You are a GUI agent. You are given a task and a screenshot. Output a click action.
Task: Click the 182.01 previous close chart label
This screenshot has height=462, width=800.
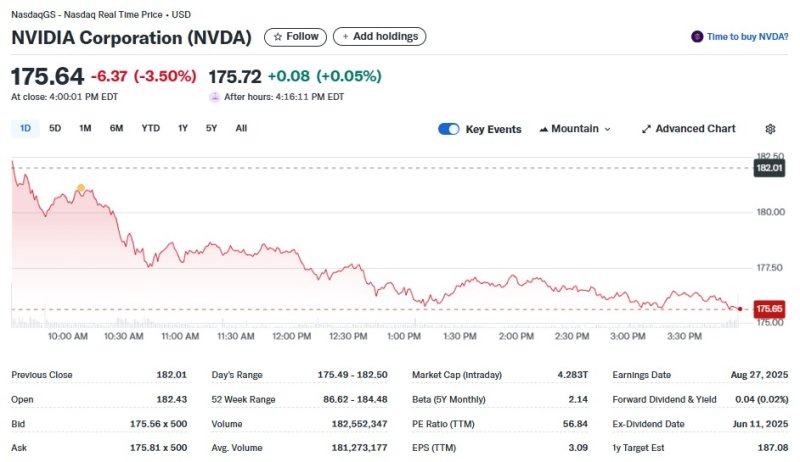[769, 168]
